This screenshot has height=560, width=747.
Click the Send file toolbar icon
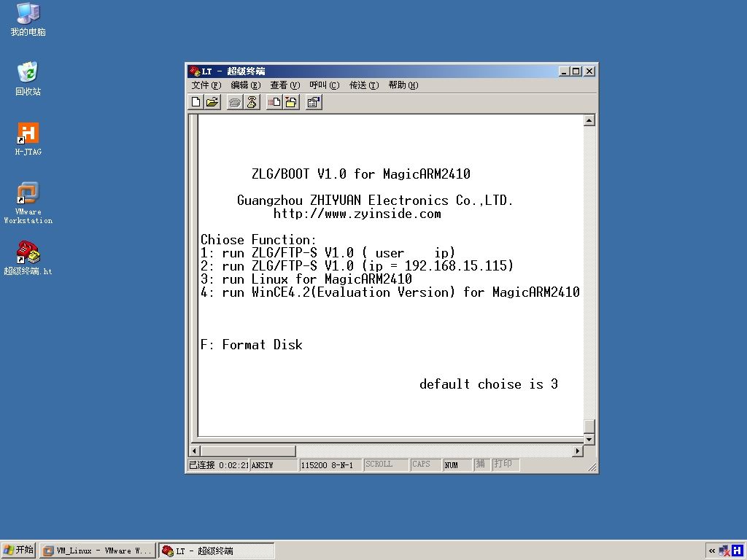click(x=274, y=102)
